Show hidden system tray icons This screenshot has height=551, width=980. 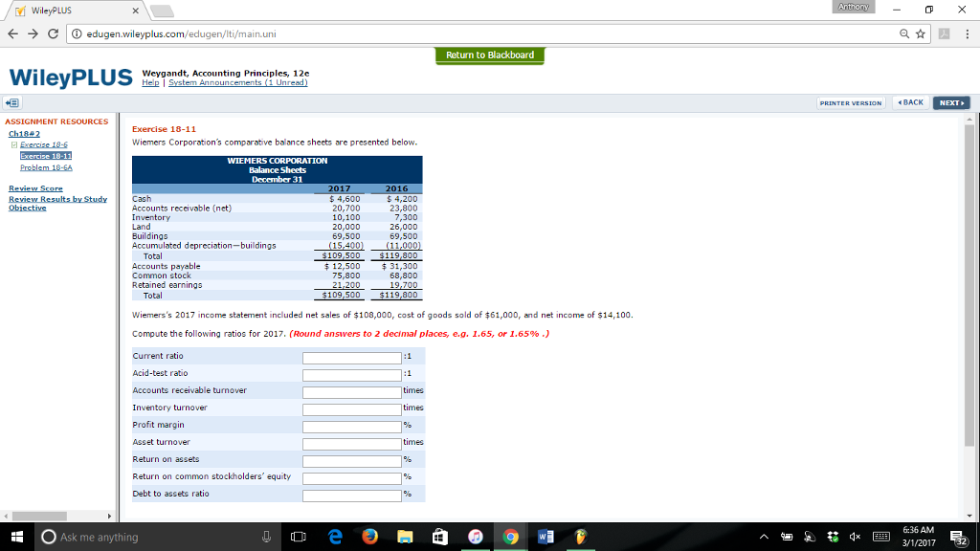[x=764, y=537]
